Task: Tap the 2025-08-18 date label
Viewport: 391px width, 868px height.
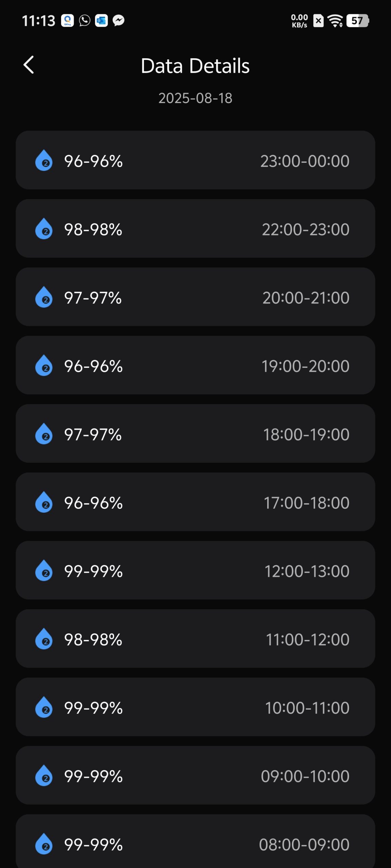Action: coord(195,98)
